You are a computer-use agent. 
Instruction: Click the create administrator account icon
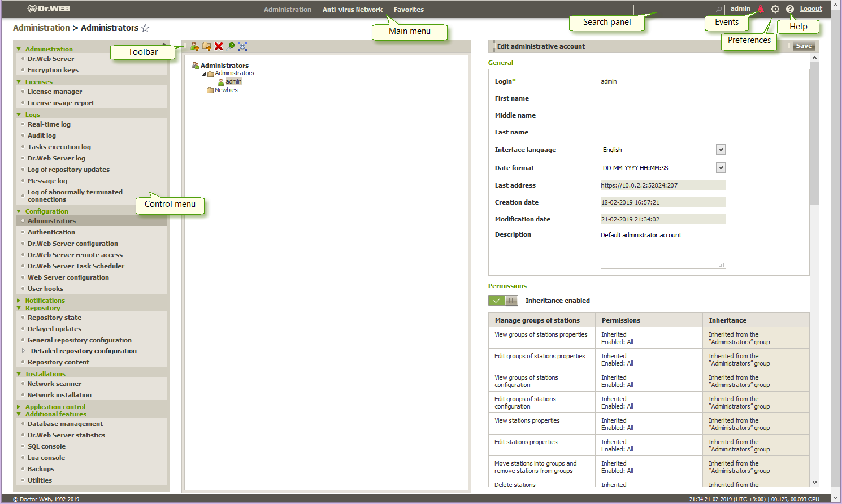[x=195, y=46]
